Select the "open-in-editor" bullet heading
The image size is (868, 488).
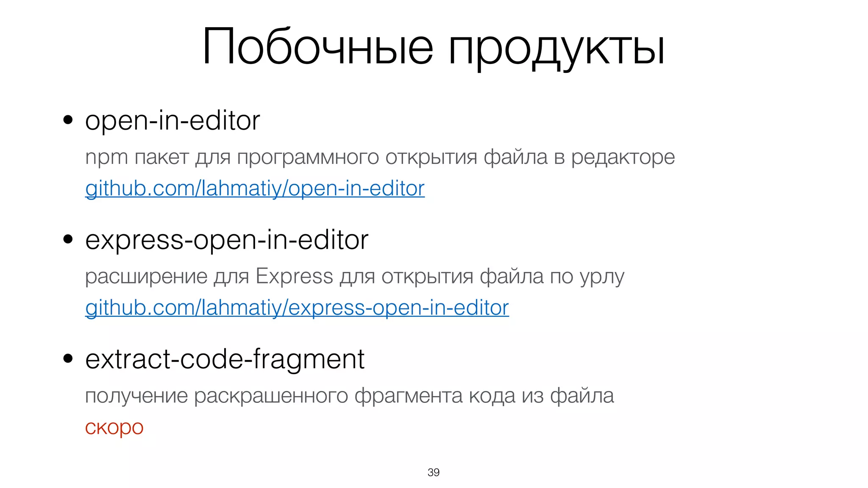pyautogui.click(x=172, y=122)
